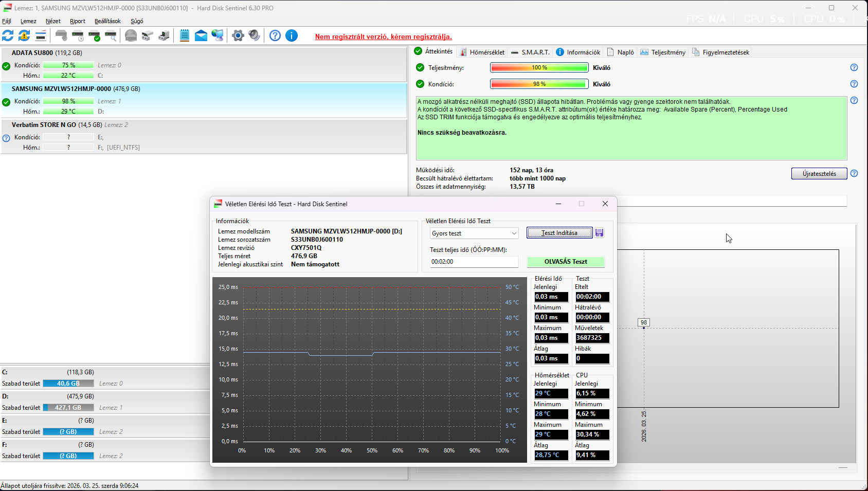Switch to the Napló tab
Viewport: 868px width, 491px height.
click(x=620, y=52)
